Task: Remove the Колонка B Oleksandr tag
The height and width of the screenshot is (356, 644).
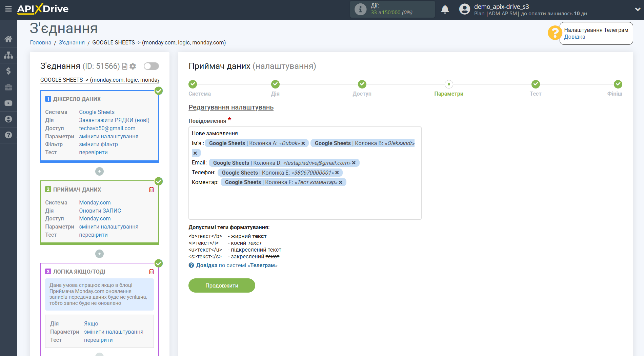Action: click(195, 153)
